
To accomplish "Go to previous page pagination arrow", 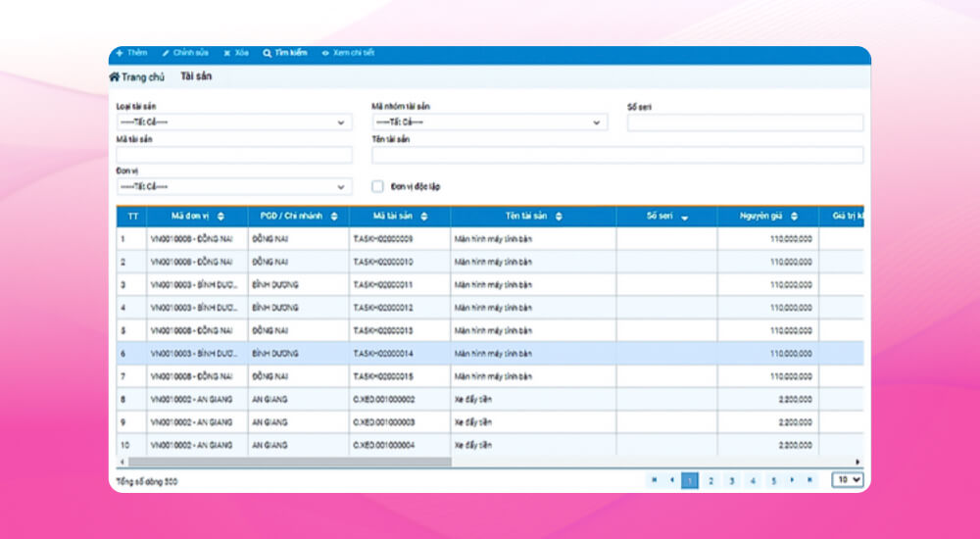I will point(672,480).
